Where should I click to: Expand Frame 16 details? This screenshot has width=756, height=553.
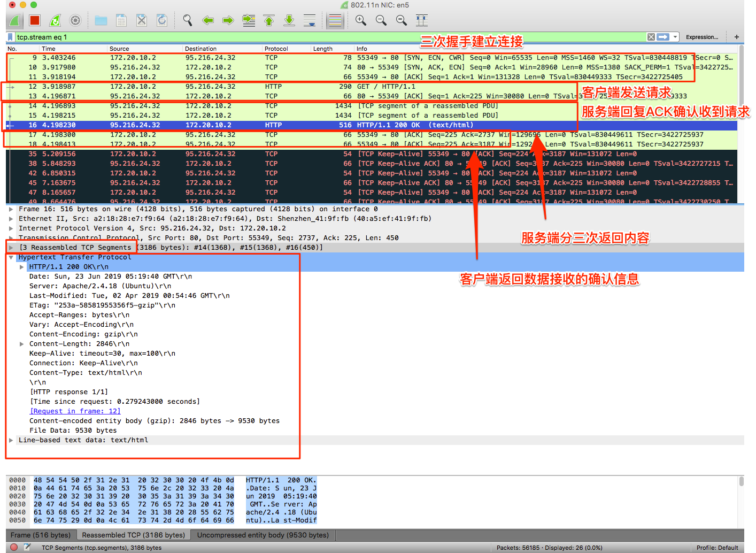click(11, 209)
